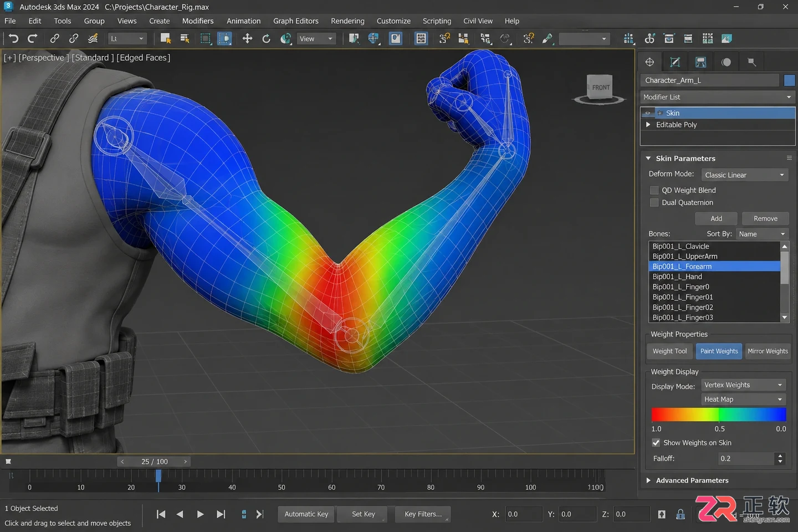This screenshot has width=798, height=532.
Task: Select the Unlink Selection icon
Action: (x=74, y=38)
